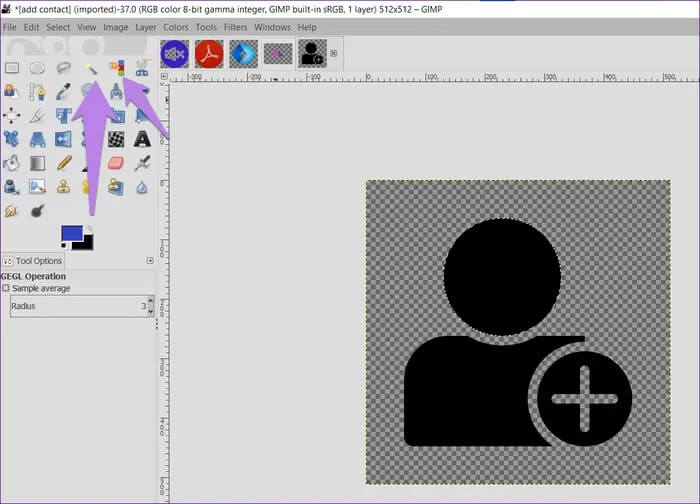Choose the Eraser tool
The width and height of the screenshot is (700, 504).
[115, 162]
